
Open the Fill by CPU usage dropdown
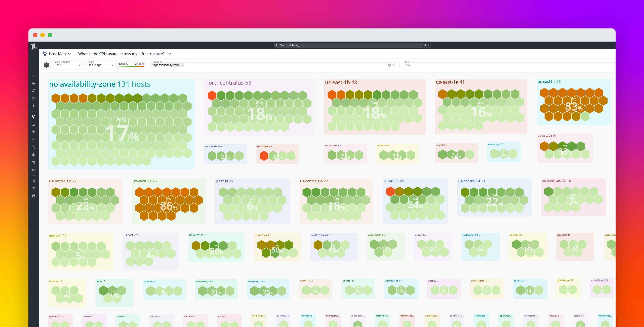[100, 65]
